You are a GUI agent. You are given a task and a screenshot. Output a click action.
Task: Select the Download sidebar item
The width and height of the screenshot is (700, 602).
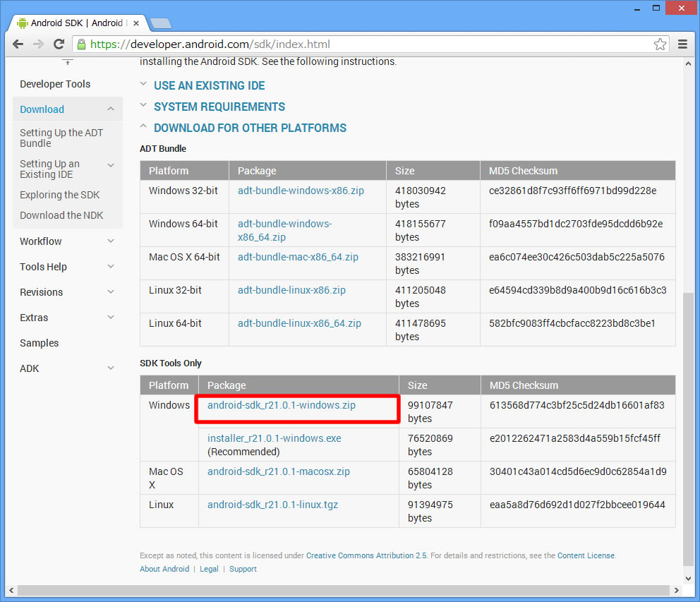point(42,109)
